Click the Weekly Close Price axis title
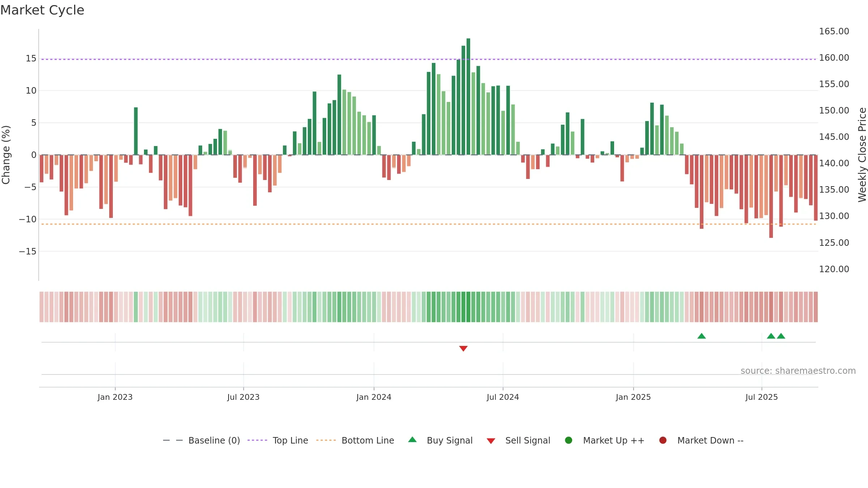 click(x=862, y=155)
